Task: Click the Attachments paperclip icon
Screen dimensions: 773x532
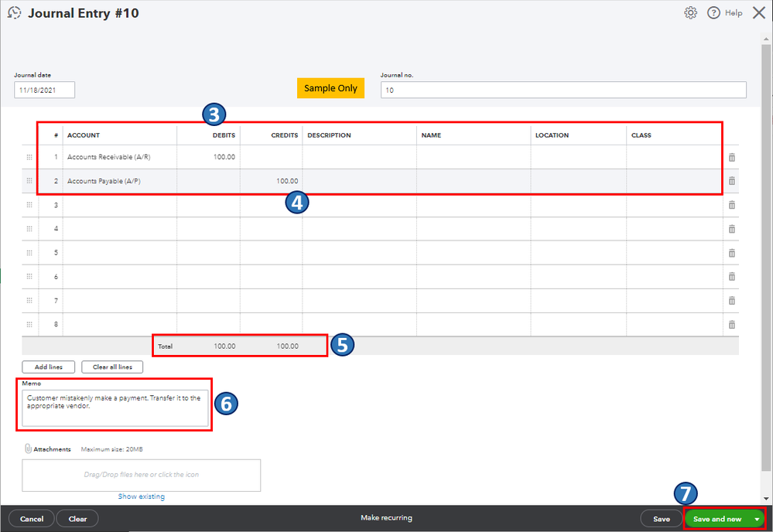Action: pyautogui.click(x=28, y=448)
